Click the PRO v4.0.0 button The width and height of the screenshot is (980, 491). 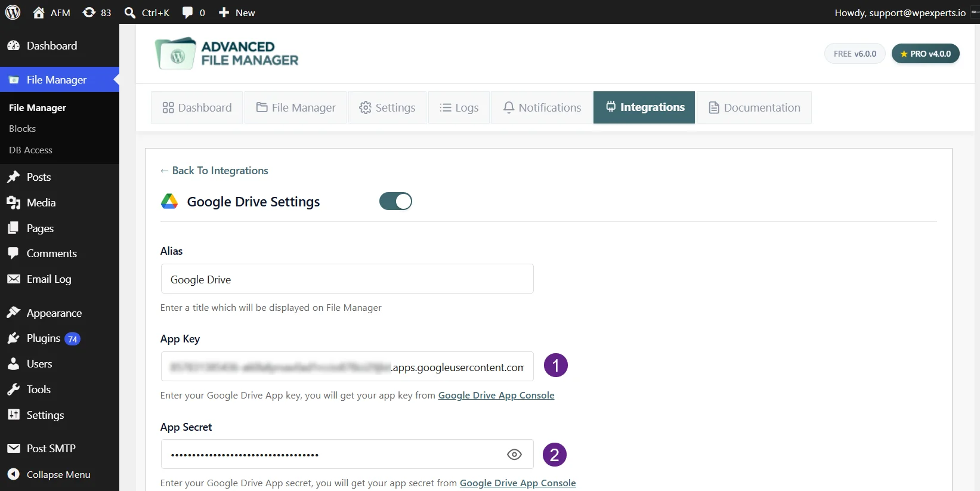tap(926, 54)
